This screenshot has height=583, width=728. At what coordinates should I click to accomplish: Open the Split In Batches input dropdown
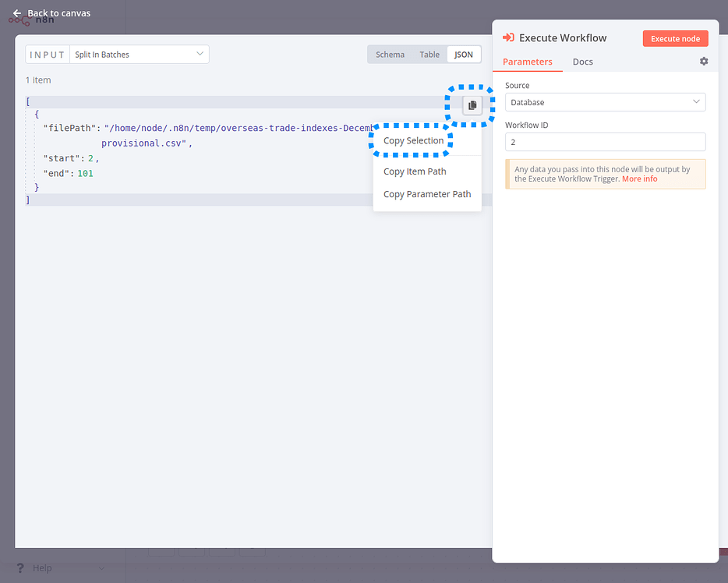click(x=139, y=55)
